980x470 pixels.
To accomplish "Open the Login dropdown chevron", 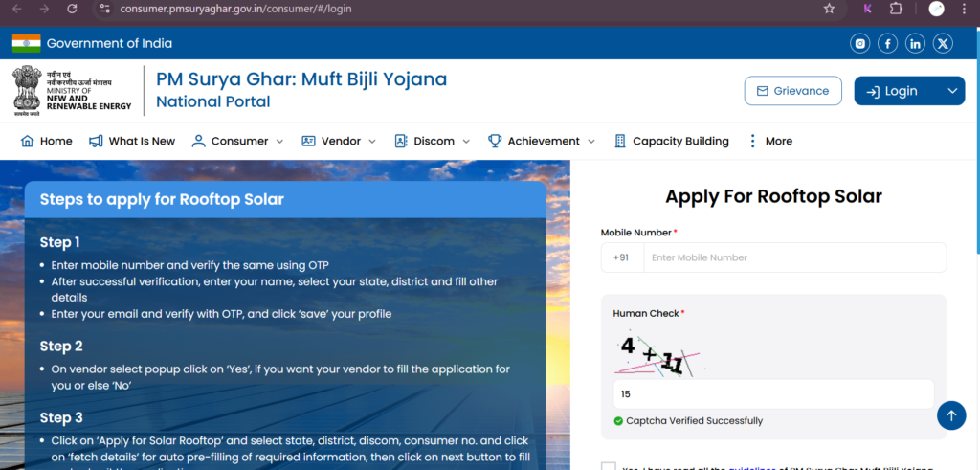I will [x=952, y=91].
